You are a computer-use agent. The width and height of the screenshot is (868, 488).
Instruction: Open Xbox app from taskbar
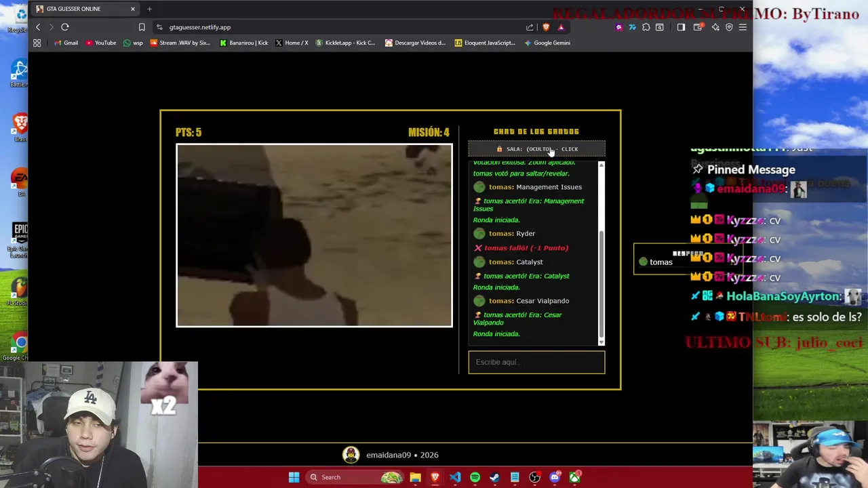click(574, 477)
